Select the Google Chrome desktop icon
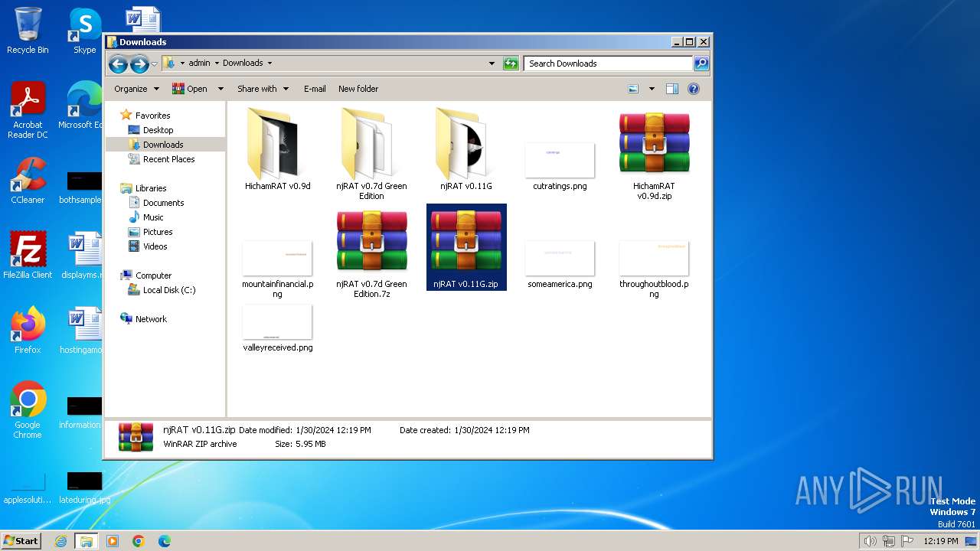This screenshot has height=551, width=980. point(28,409)
